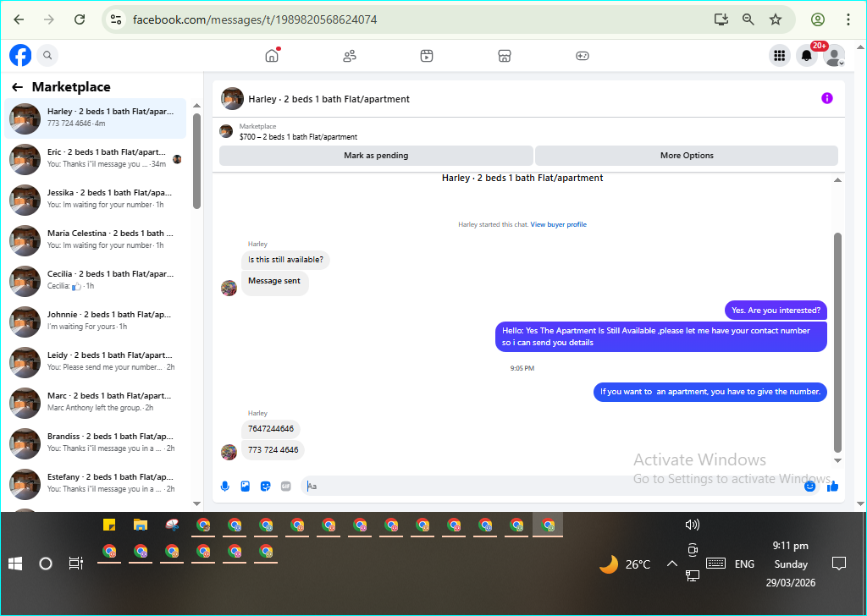Click the More Options button
The width and height of the screenshot is (867, 616).
tap(687, 156)
